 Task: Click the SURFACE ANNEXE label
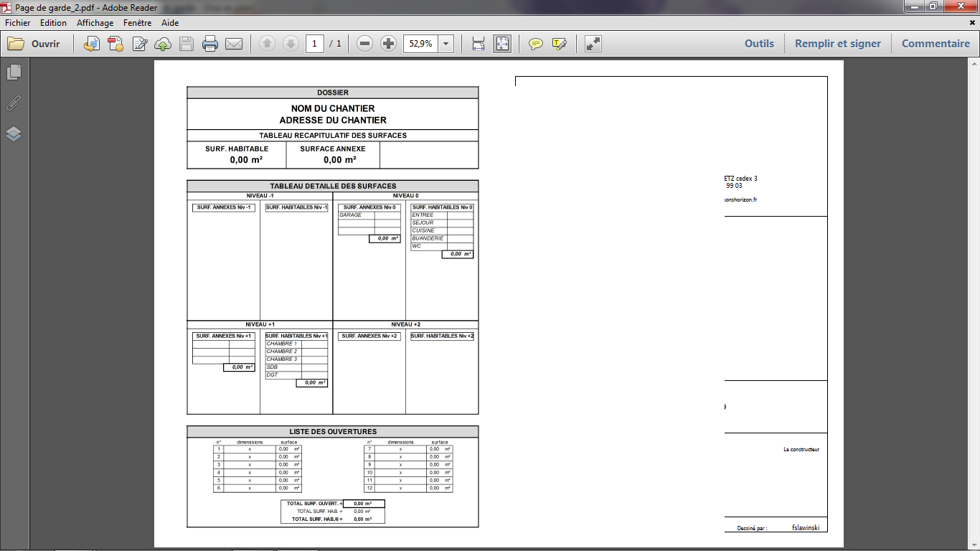[333, 149]
